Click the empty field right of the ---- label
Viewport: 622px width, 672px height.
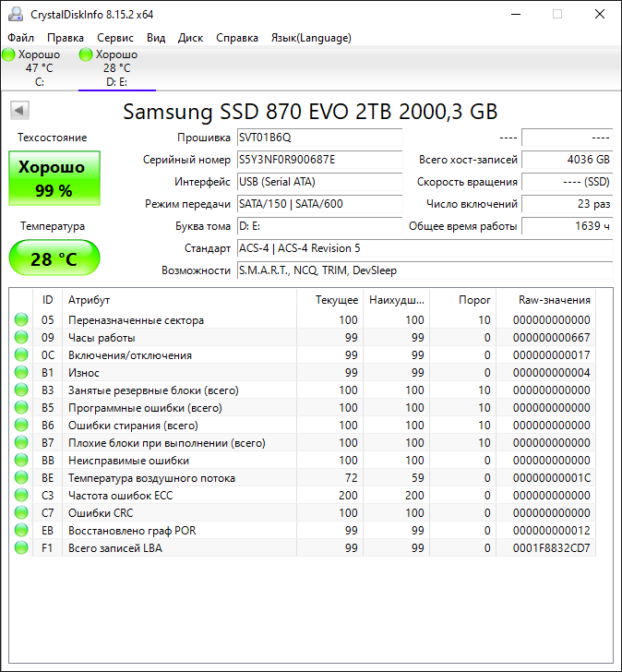pyautogui.click(x=568, y=138)
